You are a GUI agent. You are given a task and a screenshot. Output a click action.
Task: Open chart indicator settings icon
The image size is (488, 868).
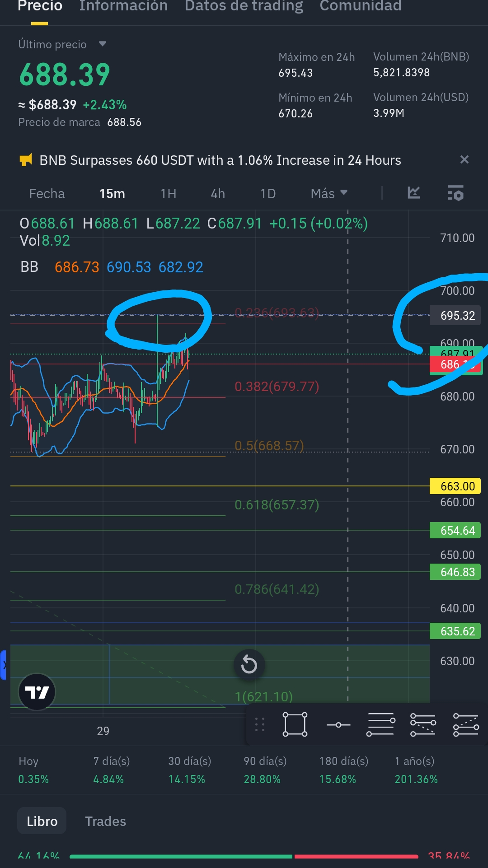(455, 193)
